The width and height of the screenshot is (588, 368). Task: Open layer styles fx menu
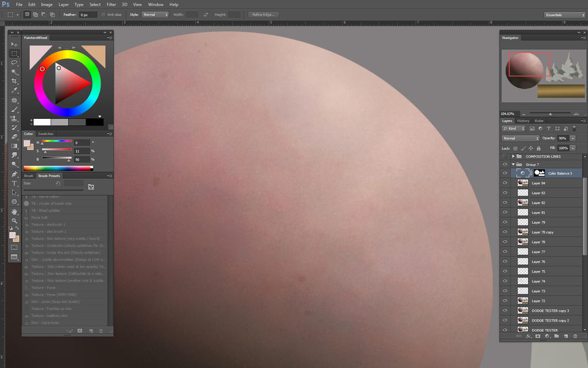(528, 336)
